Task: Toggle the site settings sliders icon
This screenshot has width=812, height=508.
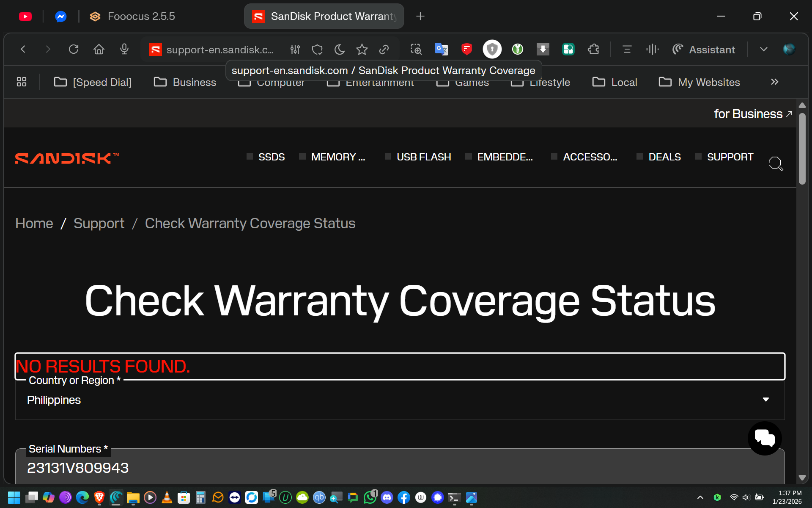Action: [x=295, y=50]
